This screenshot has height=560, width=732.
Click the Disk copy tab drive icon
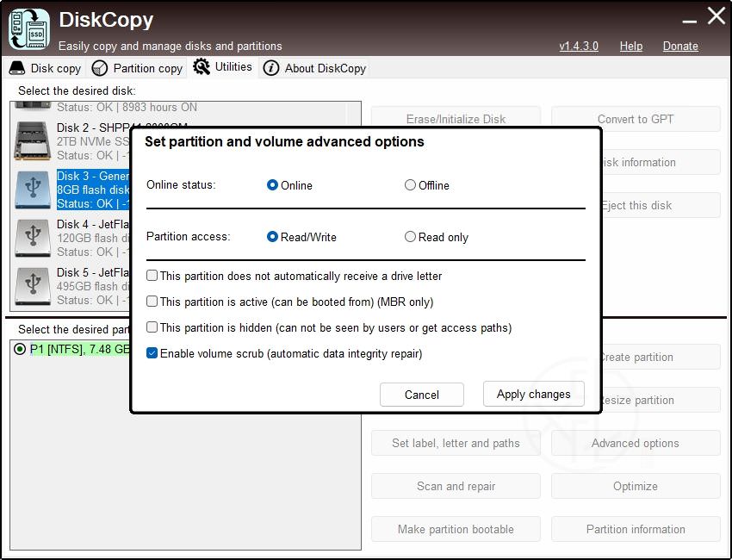17,68
